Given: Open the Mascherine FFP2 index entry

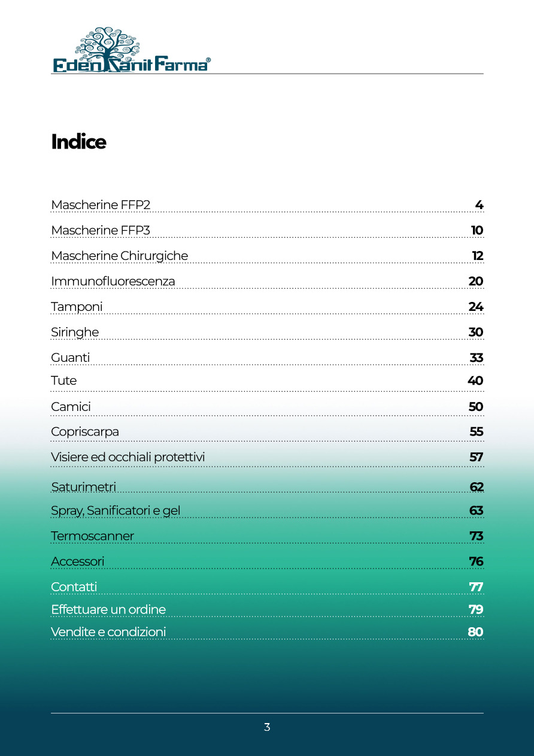Looking at the screenshot, I should click(101, 205).
